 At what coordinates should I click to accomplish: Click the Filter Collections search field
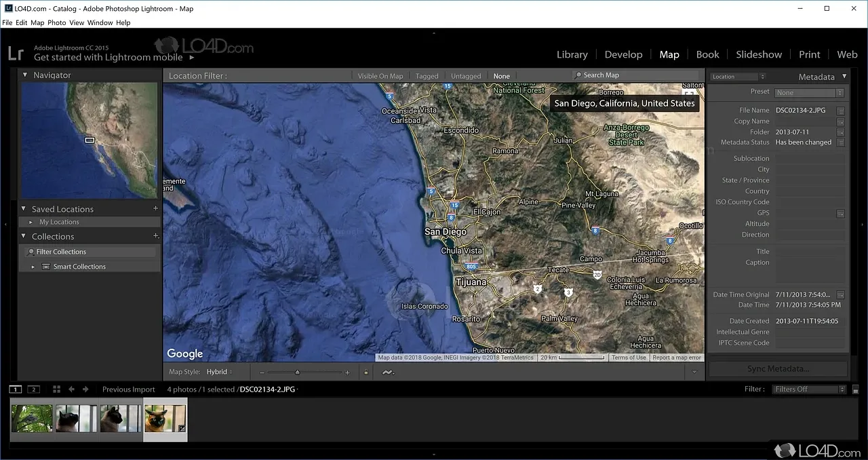point(90,252)
